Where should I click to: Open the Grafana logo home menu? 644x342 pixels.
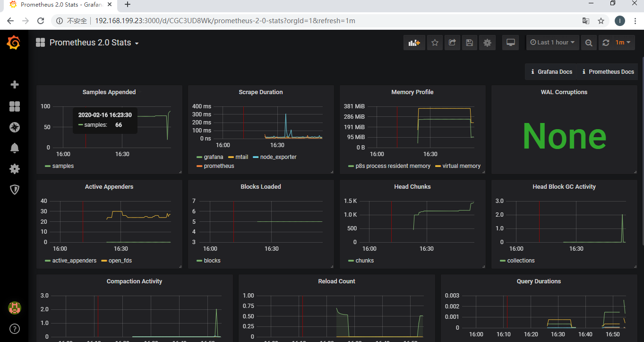[x=14, y=43]
